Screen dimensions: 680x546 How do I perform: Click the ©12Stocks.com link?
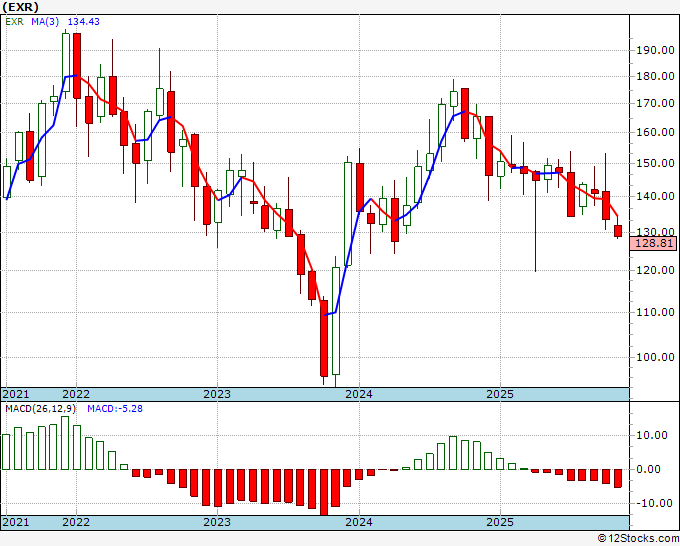[638, 539]
